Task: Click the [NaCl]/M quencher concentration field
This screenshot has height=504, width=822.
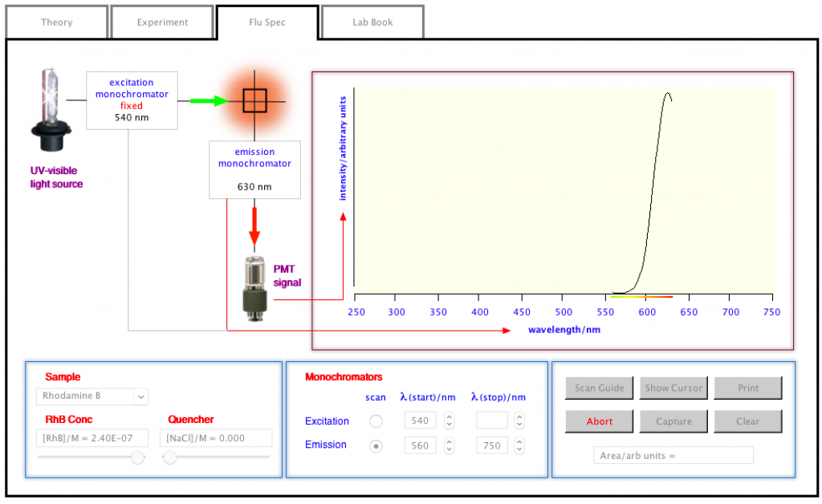Action: [216, 438]
